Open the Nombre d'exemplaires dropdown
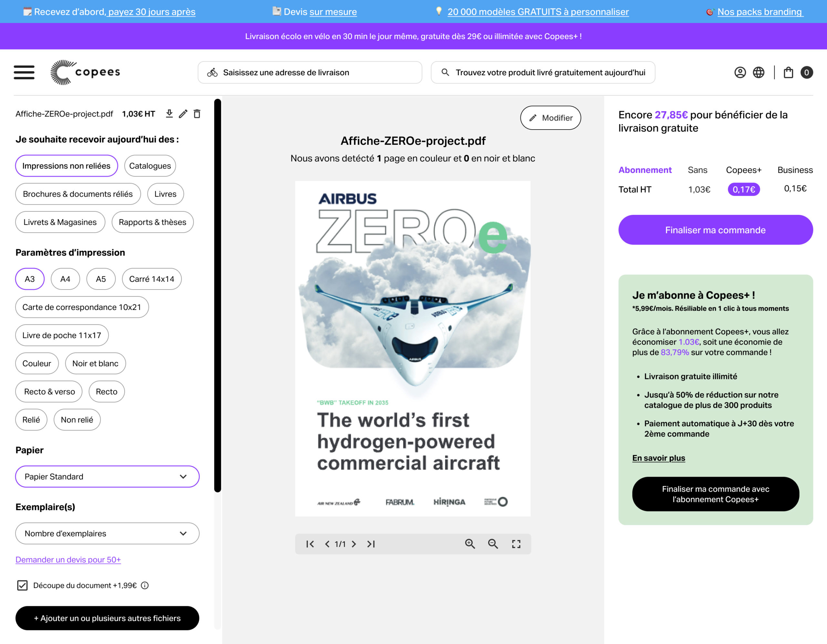The image size is (827, 644). pyautogui.click(x=107, y=533)
